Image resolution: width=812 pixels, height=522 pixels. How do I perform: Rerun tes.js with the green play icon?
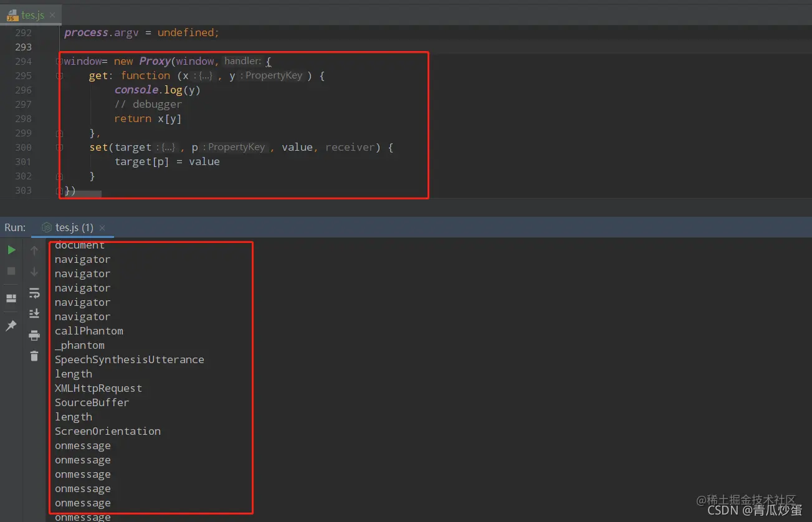[x=11, y=250]
